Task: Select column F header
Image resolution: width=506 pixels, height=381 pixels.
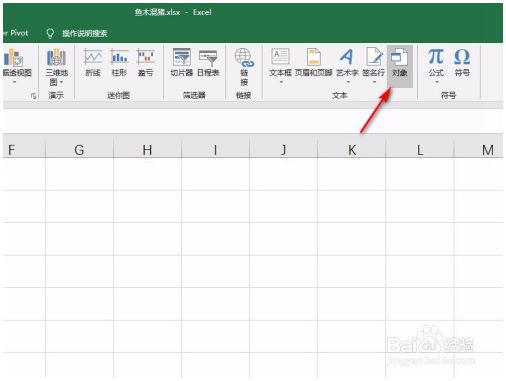Action: coord(24,149)
